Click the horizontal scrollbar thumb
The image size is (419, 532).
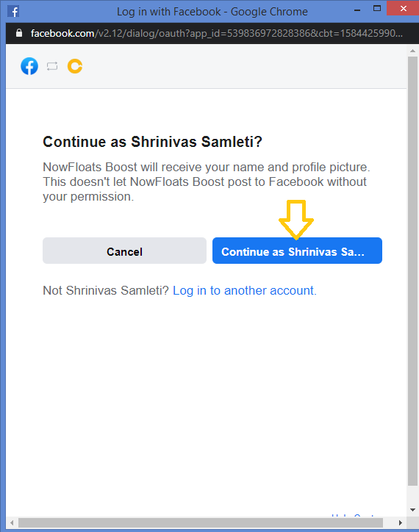tap(201, 522)
